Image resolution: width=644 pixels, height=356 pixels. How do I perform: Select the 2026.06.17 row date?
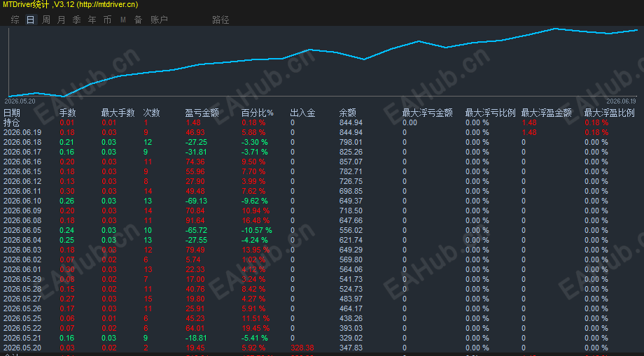tap(22, 152)
